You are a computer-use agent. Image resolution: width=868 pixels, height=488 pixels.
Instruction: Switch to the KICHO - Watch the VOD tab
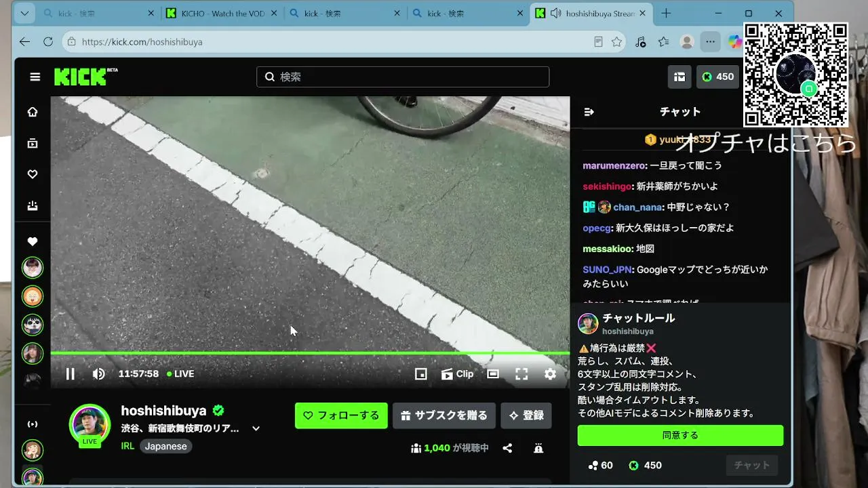223,14
